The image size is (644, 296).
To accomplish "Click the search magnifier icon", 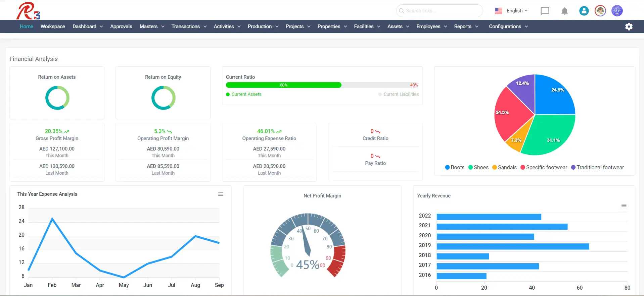I will click(x=401, y=11).
